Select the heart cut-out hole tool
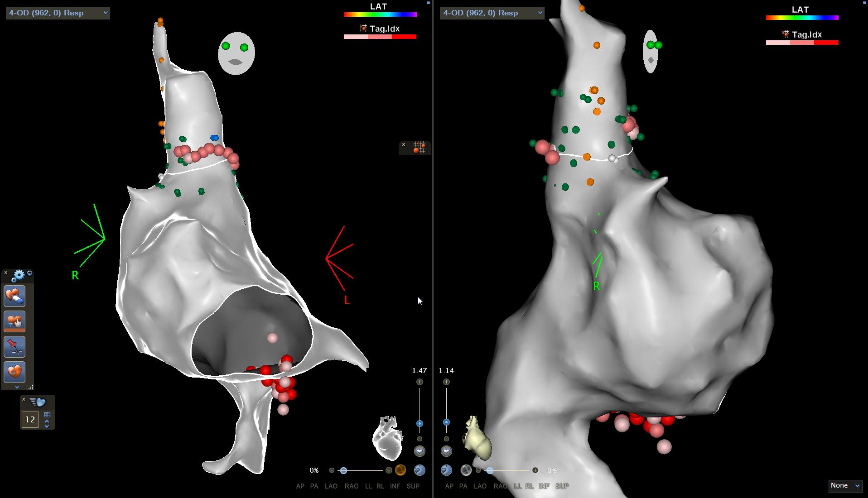Screen dimensions: 868x498 (x=15, y=372)
